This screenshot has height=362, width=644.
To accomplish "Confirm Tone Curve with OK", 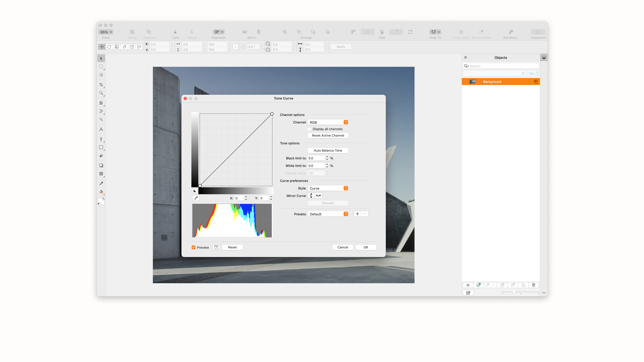I will point(366,247).
